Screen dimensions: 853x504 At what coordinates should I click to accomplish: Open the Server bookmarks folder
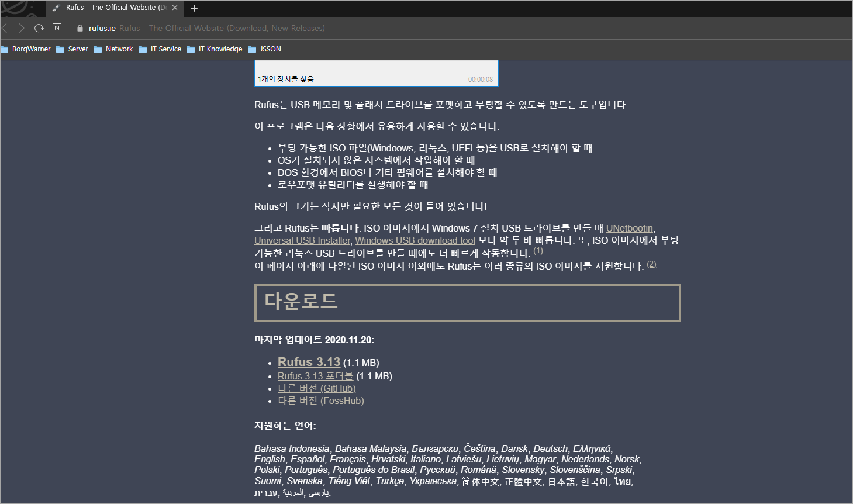tap(72, 49)
